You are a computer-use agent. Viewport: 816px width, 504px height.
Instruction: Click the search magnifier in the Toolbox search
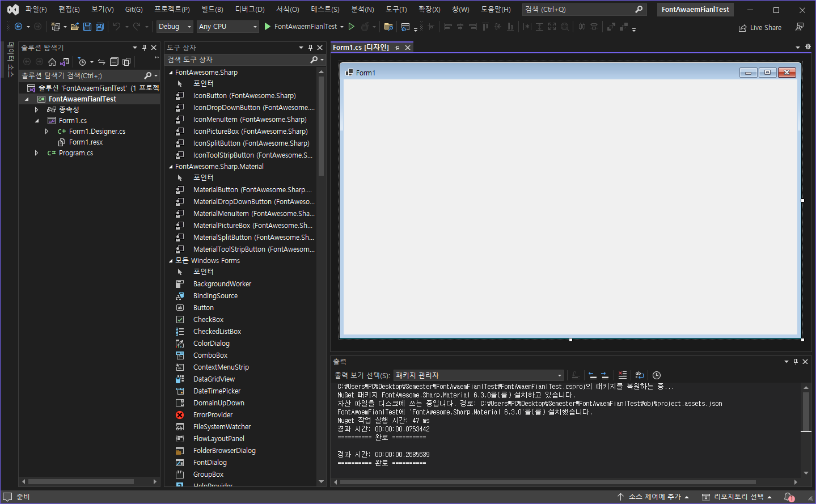pyautogui.click(x=314, y=60)
